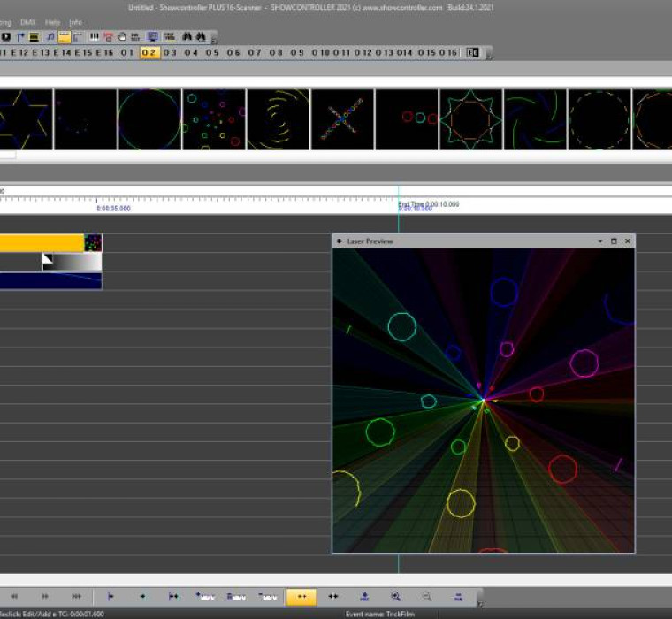Toggle the highlighted yellow arrows button
The width and height of the screenshot is (672, 619).
(301, 597)
